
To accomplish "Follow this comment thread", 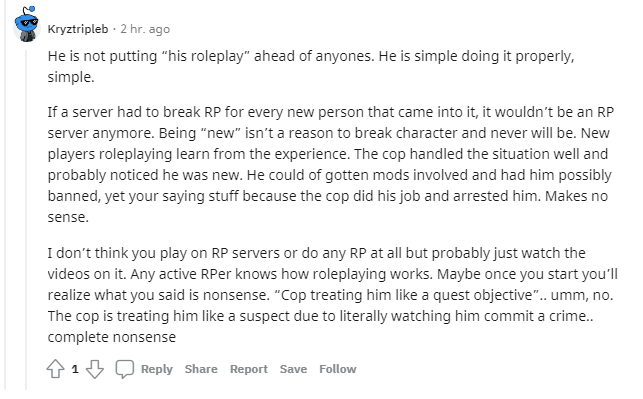I will [x=337, y=369].
